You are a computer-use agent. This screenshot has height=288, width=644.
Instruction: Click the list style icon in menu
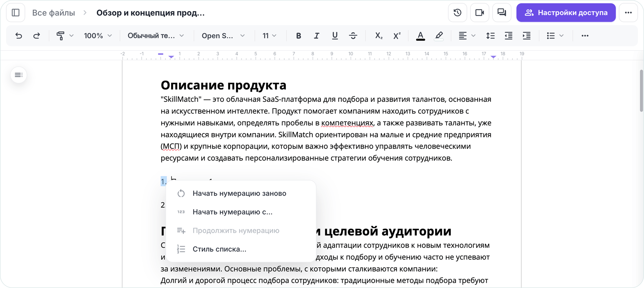181,249
